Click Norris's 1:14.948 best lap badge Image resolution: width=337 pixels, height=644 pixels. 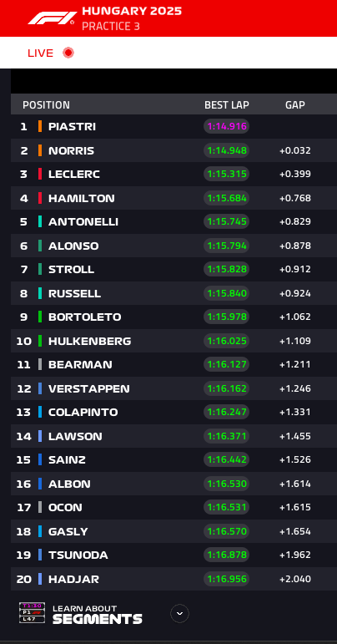227,150
